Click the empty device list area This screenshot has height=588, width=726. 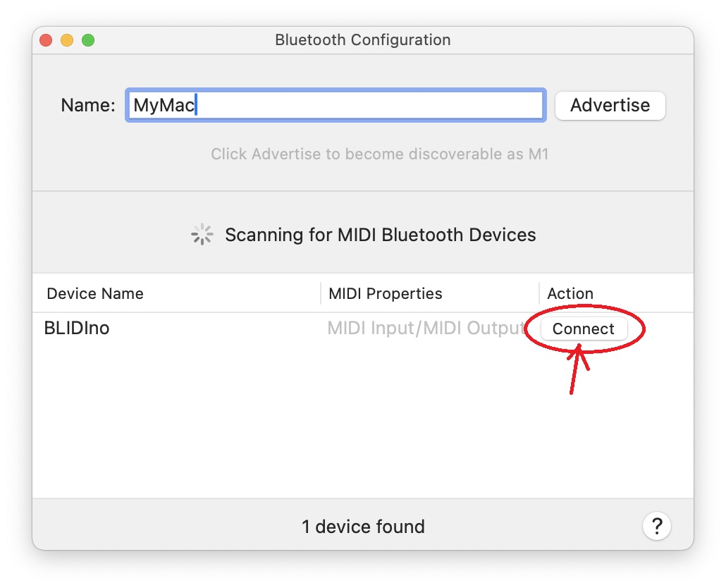(363, 422)
